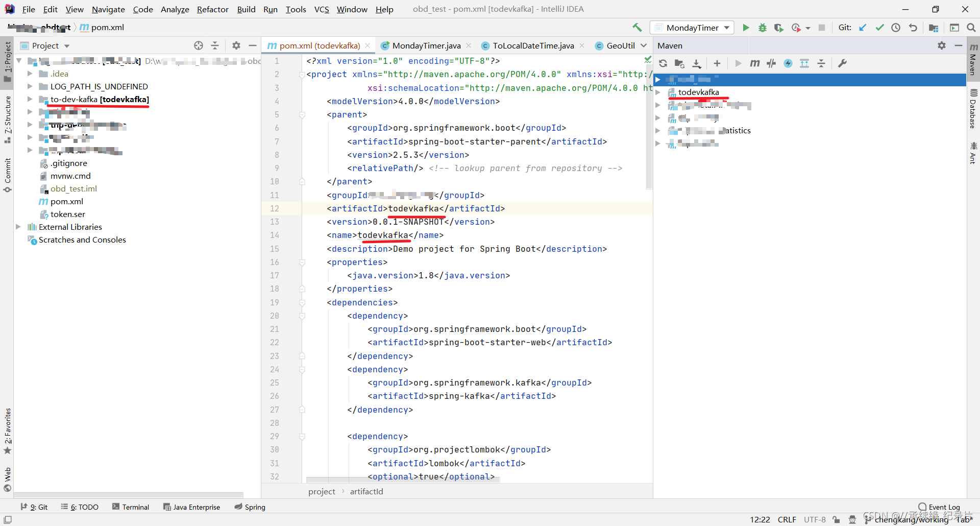This screenshot has height=526, width=980.
Task: Click the CRLF line separator indicator
Action: tap(787, 519)
